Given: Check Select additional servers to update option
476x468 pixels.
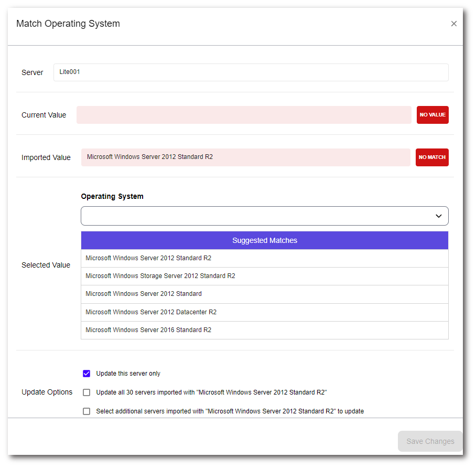Looking at the screenshot, I should pyautogui.click(x=86, y=411).
